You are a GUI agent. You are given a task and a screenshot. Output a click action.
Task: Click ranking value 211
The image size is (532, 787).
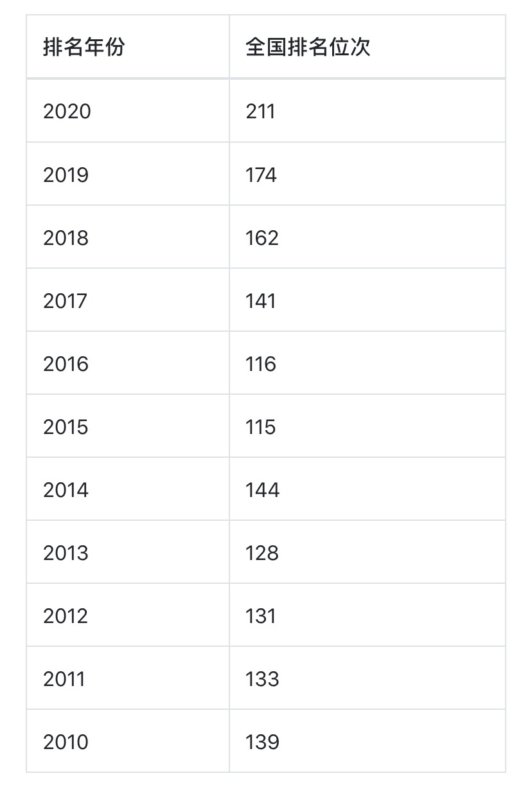click(x=260, y=111)
